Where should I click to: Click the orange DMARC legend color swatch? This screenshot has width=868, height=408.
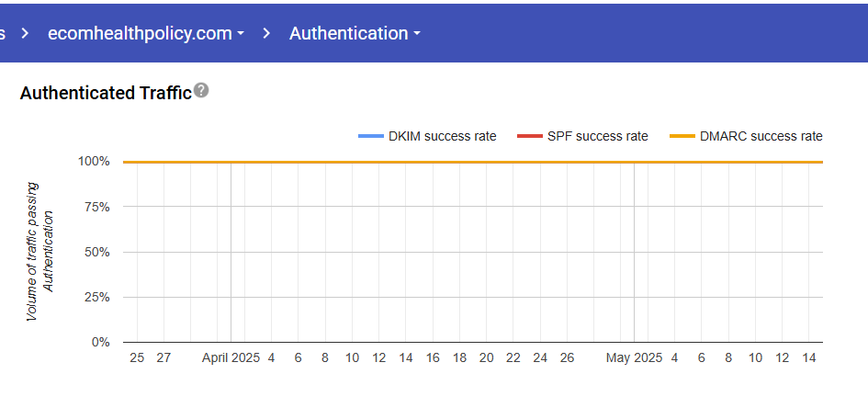(682, 137)
